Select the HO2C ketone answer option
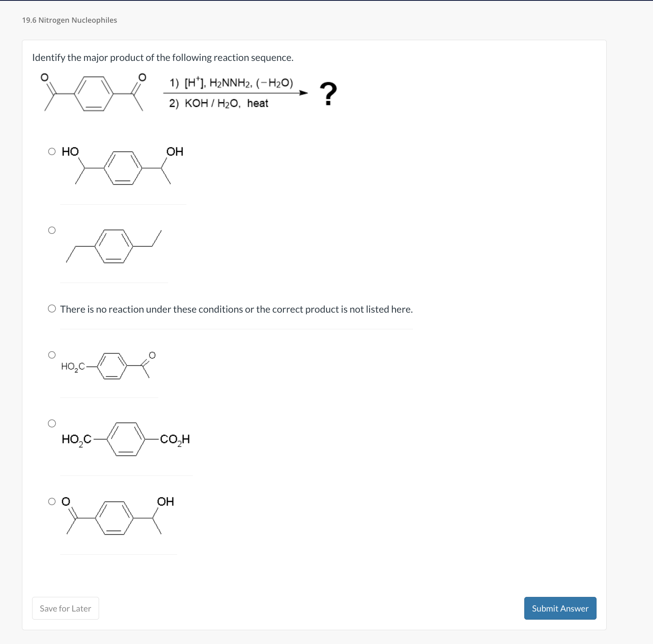 pyautogui.click(x=52, y=354)
